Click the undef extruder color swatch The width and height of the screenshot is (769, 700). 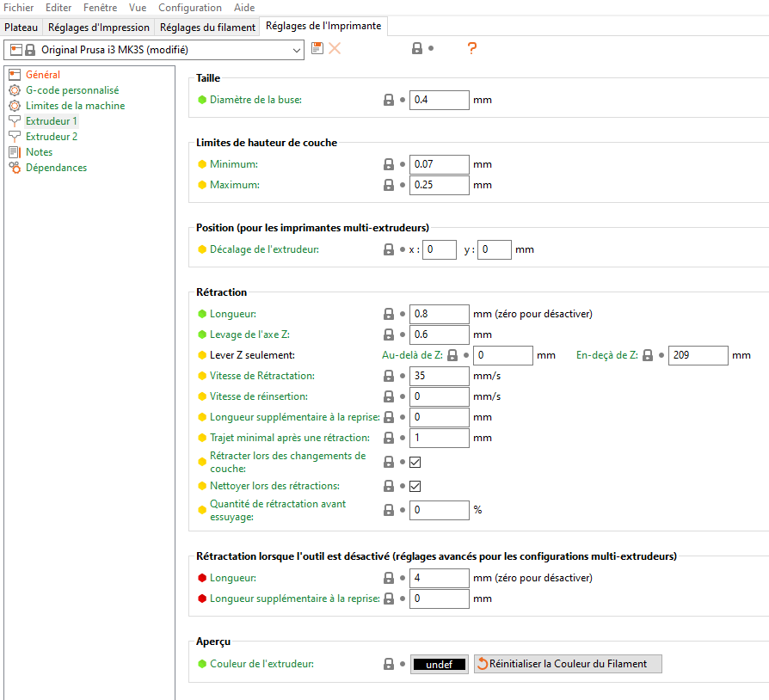pyautogui.click(x=439, y=664)
